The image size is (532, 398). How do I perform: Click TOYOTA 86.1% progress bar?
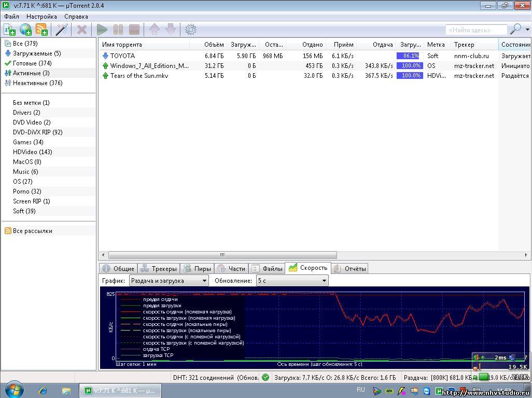tap(410, 56)
